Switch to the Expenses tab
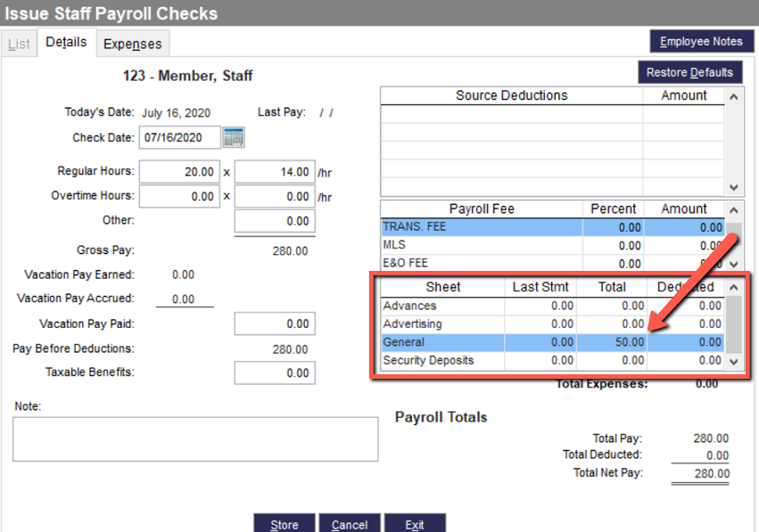 click(132, 43)
